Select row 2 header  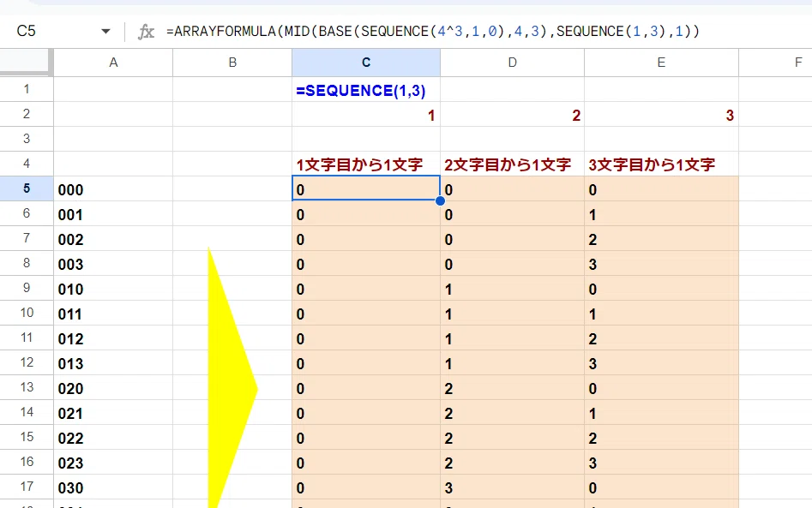[x=27, y=114]
